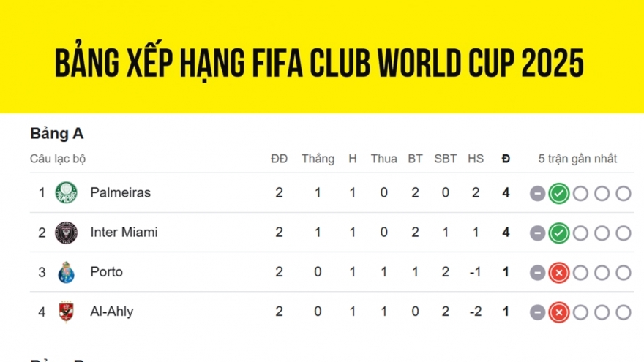This screenshot has width=644, height=362.
Task: Click the last empty match circle for Palmeiras
Action: click(623, 194)
